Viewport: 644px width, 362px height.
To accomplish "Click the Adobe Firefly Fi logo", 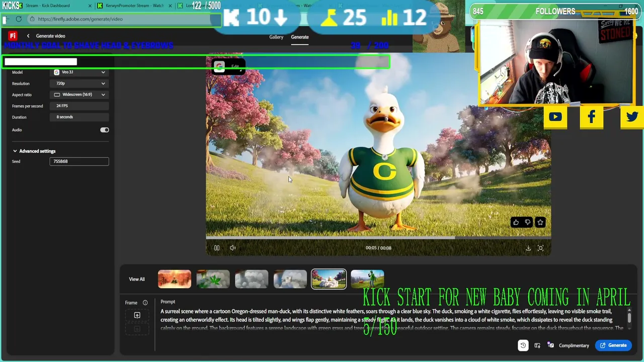I will pos(13,36).
